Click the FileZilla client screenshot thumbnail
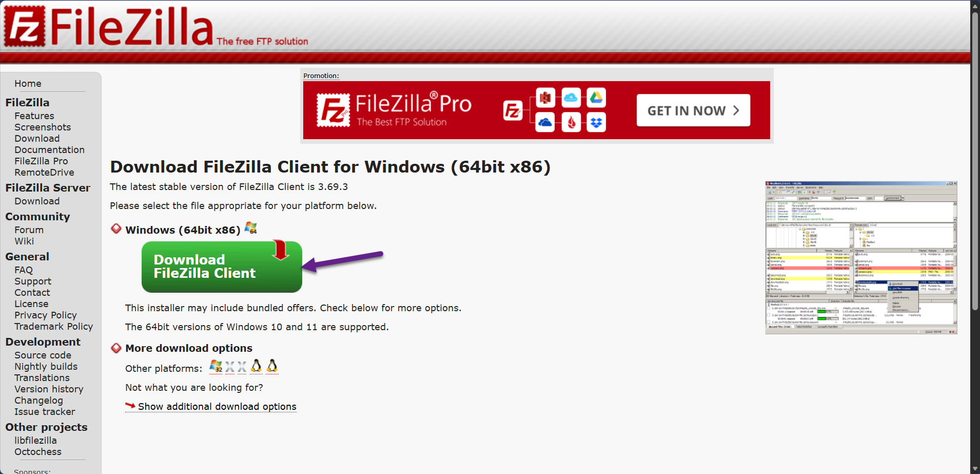This screenshot has width=980, height=474. pos(861,257)
